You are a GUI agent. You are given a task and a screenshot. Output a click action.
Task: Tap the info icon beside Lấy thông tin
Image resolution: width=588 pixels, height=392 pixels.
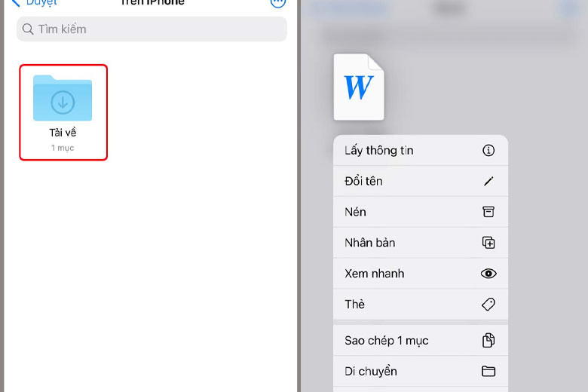click(488, 151)
